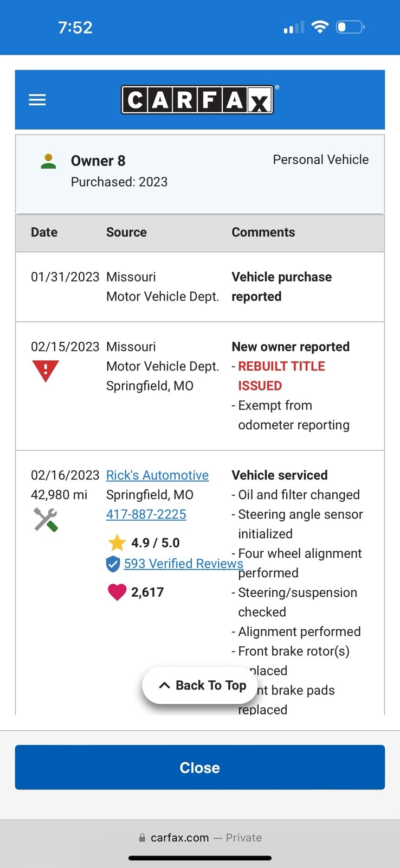Tap the carfax.com address bar

200,838
